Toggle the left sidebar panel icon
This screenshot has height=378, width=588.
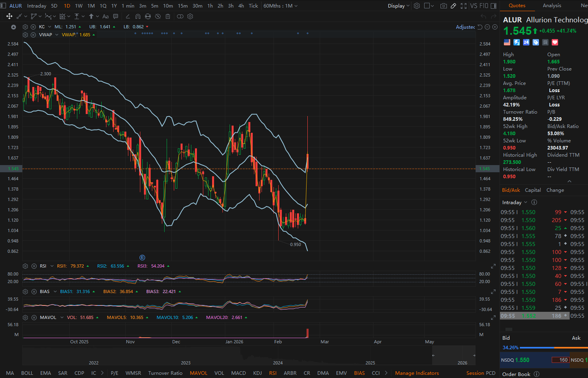[3, 6]
